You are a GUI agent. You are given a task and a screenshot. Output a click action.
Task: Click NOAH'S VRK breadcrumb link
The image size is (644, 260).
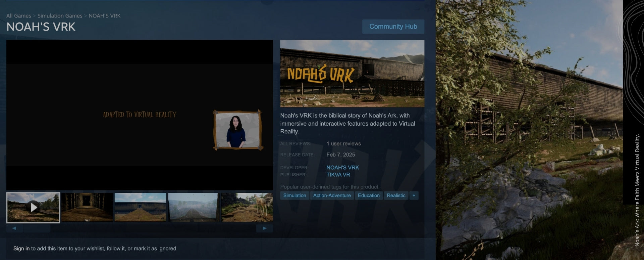tap(104, 16)
